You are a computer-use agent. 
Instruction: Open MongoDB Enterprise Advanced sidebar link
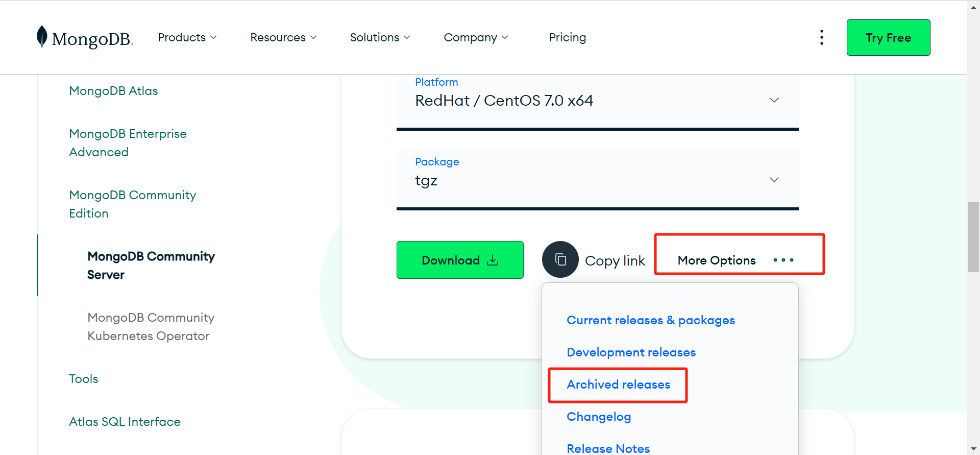tap(128, 143)
